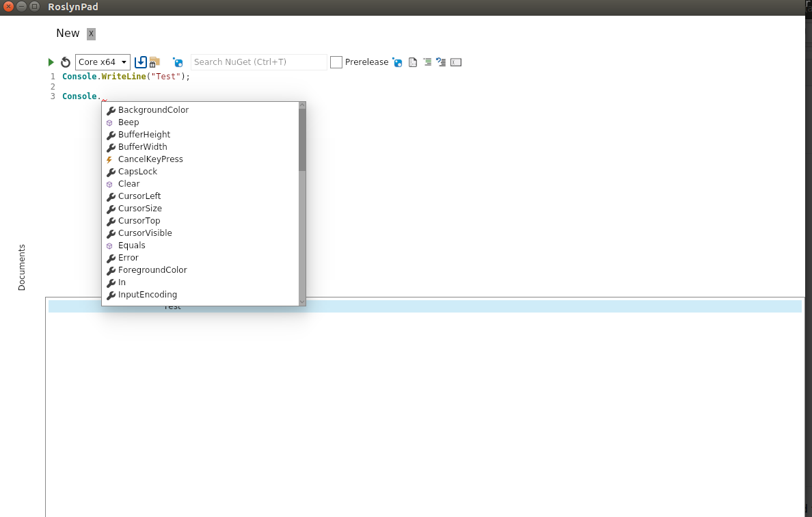Collapse the completion list via up arrow
Viewport: 812px width, 517px height.
pyautogui.click(x=301, y=105)
